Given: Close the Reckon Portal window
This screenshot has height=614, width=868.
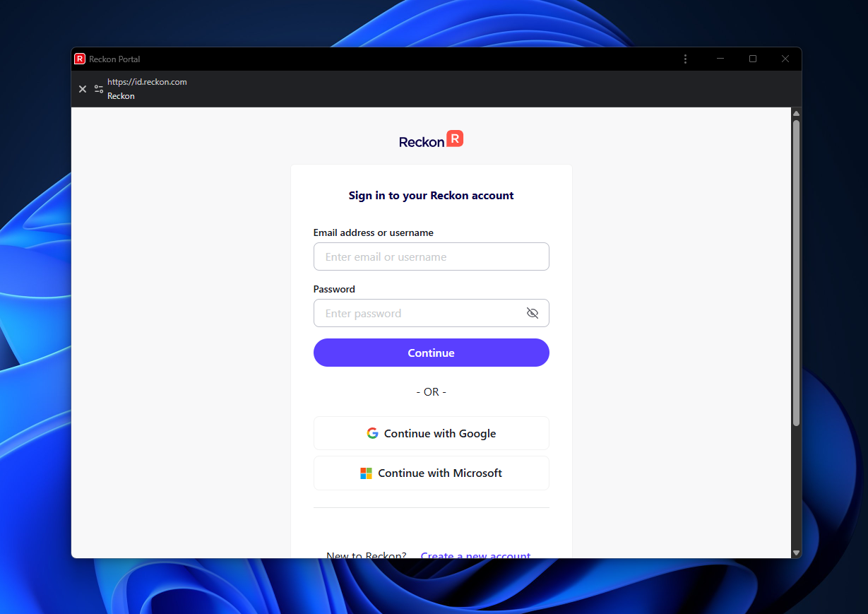Looking at the screenshot, I should (x=785, y=59).
